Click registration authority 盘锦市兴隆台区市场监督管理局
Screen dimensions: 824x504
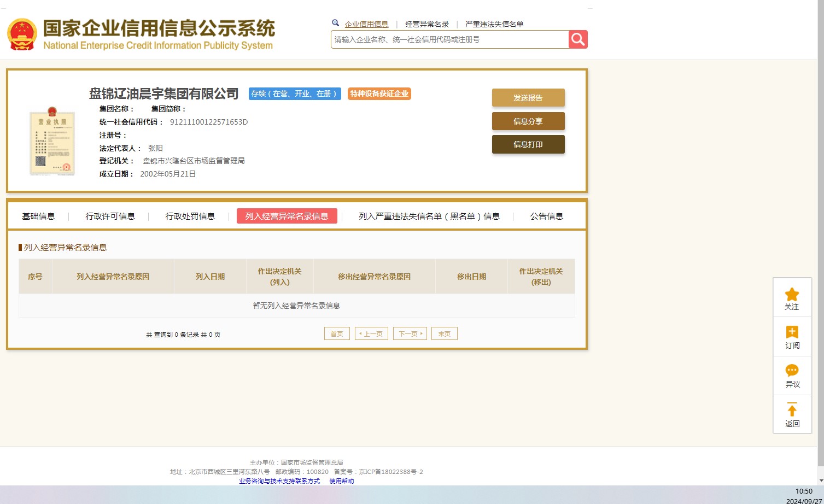pyautogui.click(x=194, y=161)
